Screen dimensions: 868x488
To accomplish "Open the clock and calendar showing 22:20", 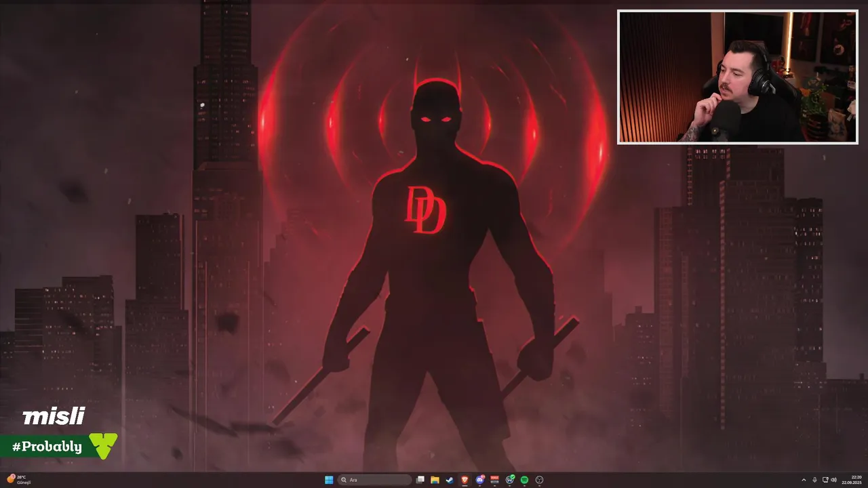I will pyautogui.click(x=852, y=480).
